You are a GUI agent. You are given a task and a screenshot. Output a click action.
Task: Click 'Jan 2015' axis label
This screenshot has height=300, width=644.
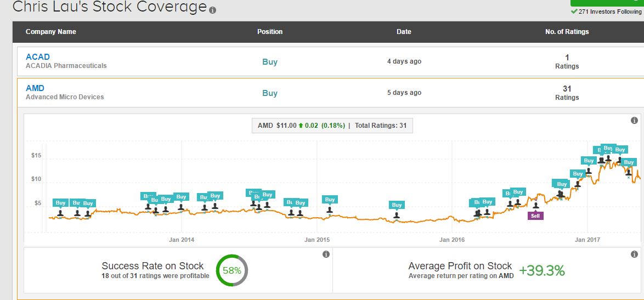(x=317, y=240)
